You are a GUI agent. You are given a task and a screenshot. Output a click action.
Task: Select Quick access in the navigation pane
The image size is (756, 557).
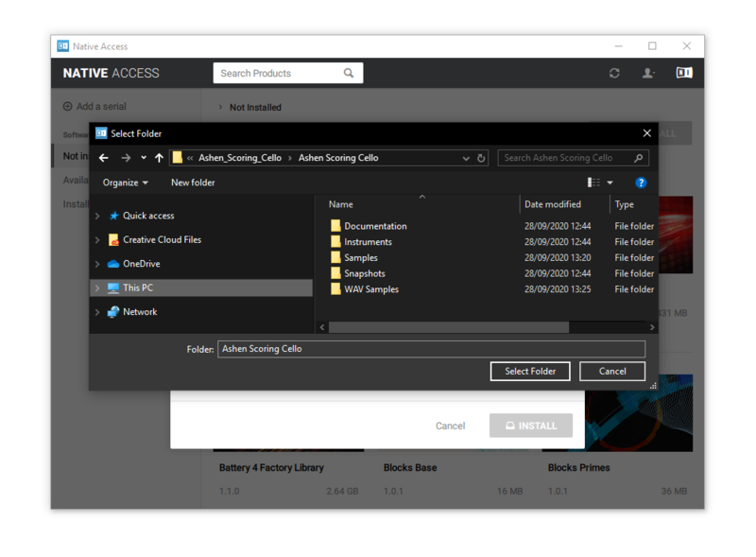(x=148, y=216)
